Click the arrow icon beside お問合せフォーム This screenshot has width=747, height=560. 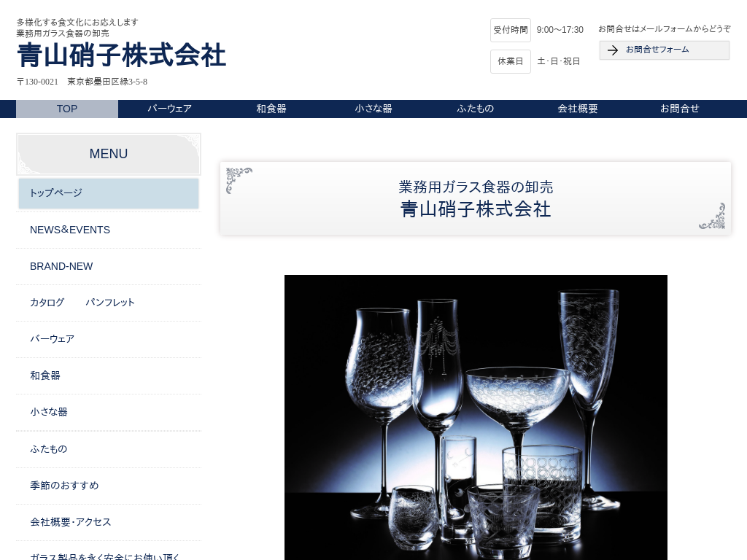click(x=613, y=50)
